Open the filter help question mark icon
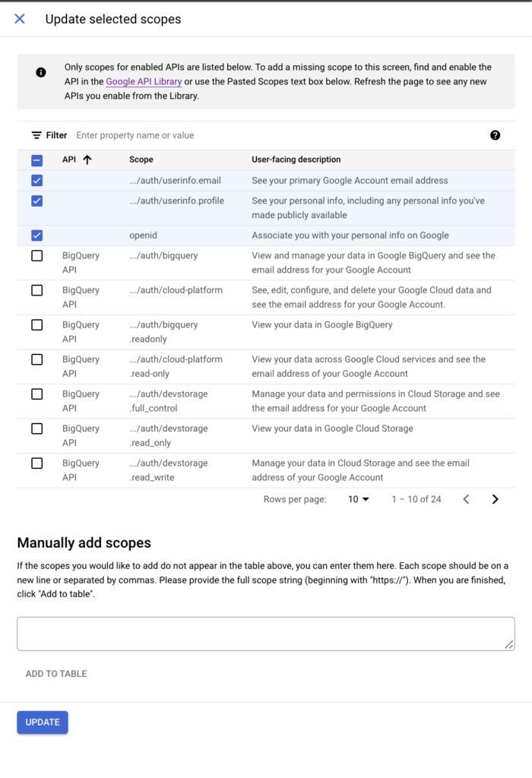Screen dimensions: 532x778 click(x=495, y=135)
